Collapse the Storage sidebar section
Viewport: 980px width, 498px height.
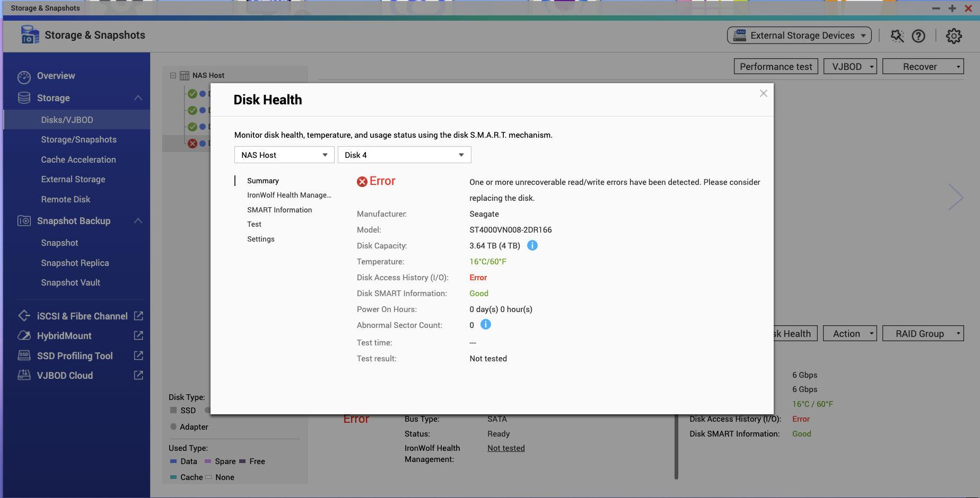click(138, 98)
